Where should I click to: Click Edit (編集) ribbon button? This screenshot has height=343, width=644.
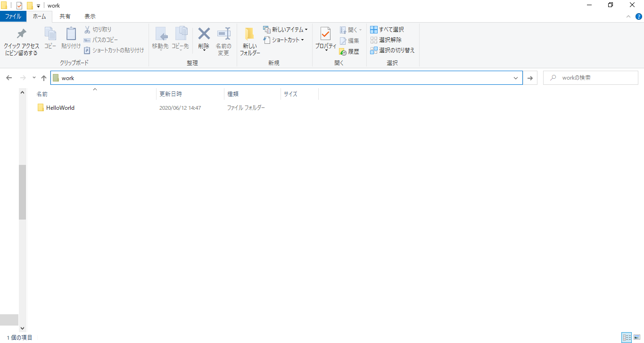349,41
